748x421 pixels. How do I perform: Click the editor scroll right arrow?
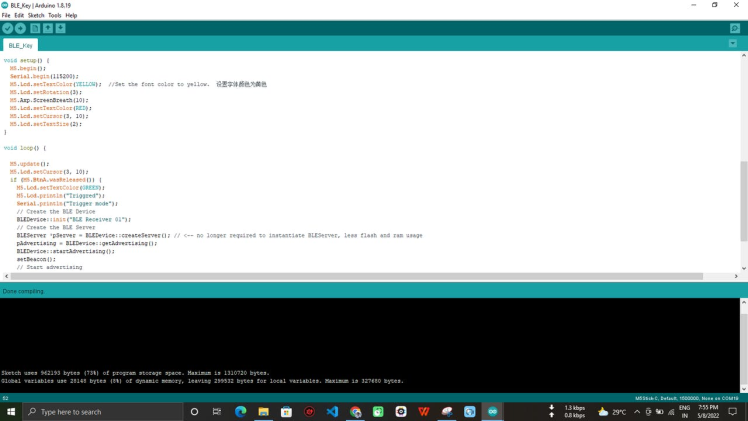pyautogui.click(x=736, y=276)
